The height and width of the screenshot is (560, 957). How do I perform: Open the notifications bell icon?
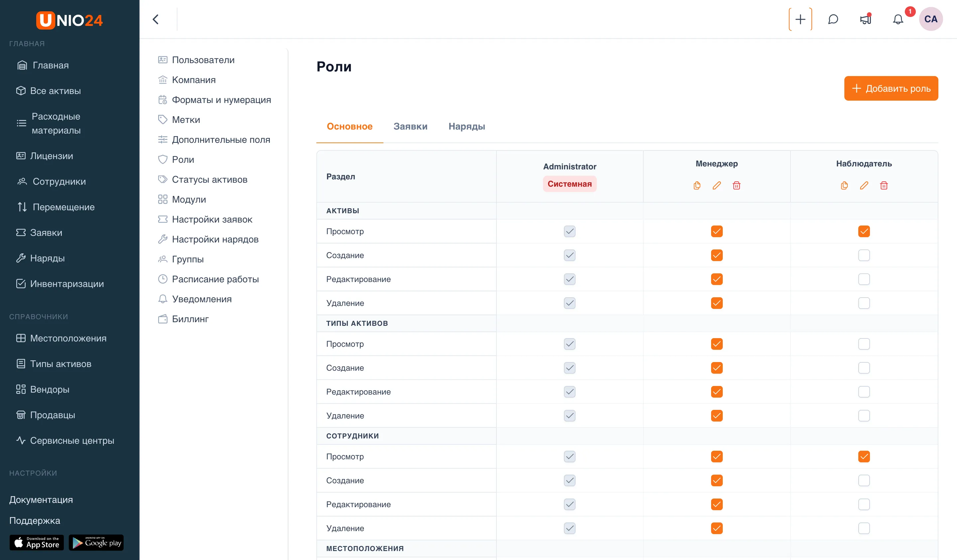point(898,19)
